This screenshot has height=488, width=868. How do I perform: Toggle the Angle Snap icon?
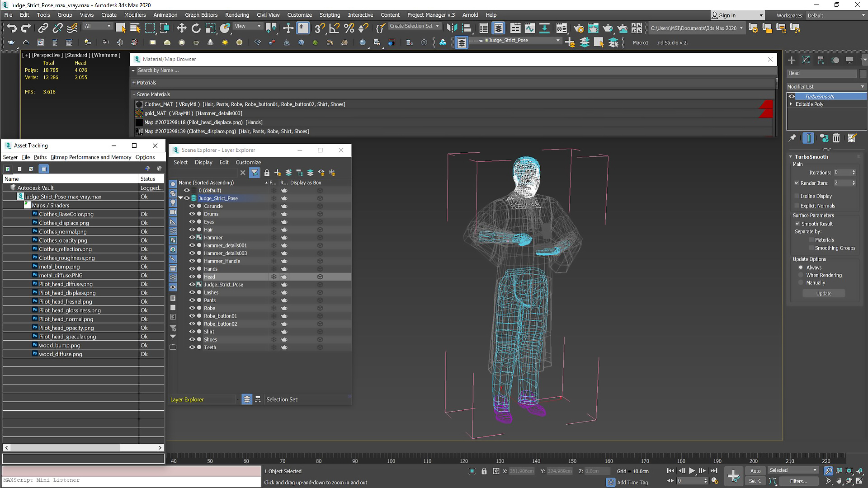pyautogui.click(x=334, y=28)
